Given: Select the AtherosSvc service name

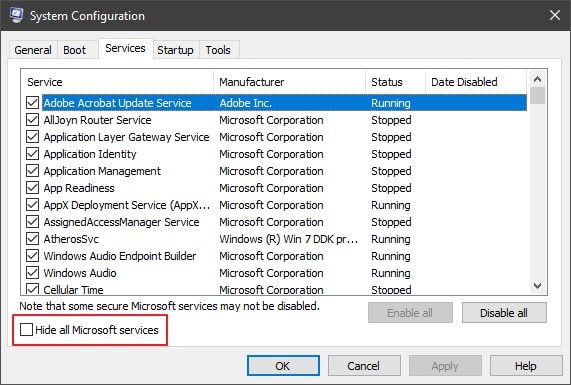Looking at the screenshot, I should (71, 239).
